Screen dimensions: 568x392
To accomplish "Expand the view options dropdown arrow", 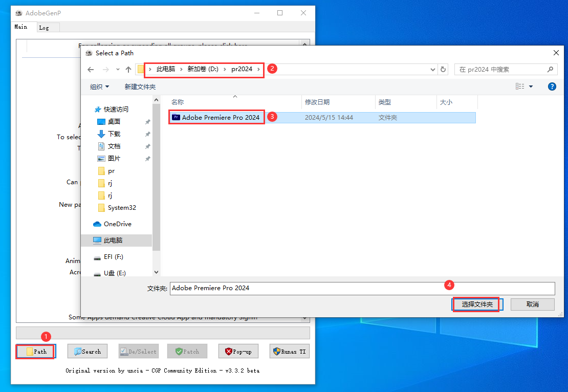I will point(531,86).
